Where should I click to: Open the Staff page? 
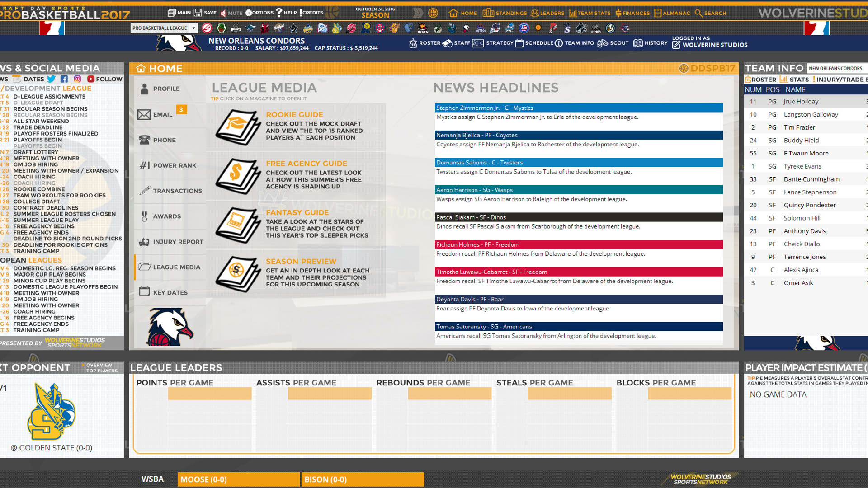(456, 43)
